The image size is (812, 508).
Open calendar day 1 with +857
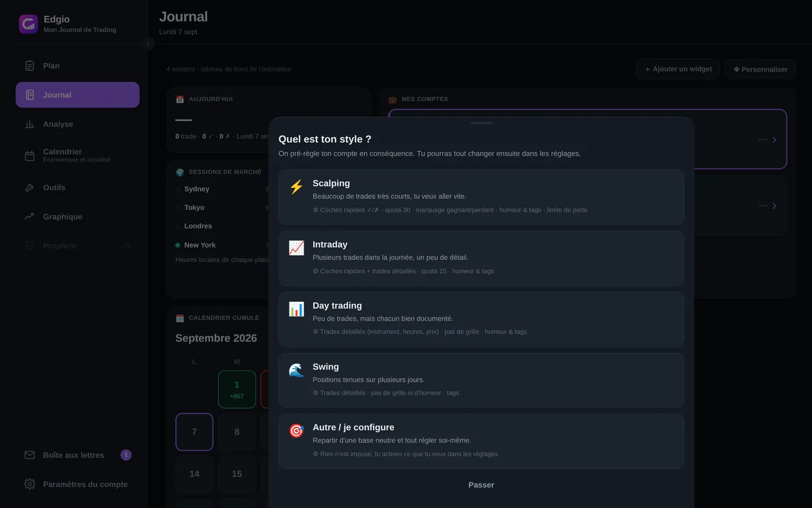tap(237, 389)
